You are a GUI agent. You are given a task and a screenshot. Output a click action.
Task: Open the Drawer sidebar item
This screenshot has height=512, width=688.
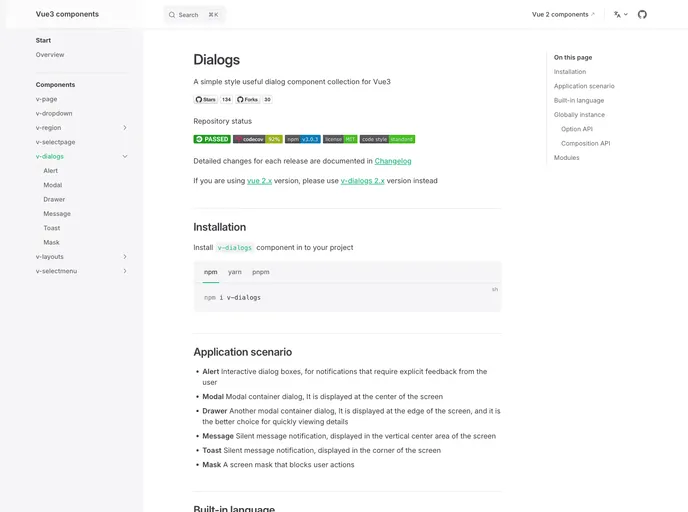pos(54,199)
